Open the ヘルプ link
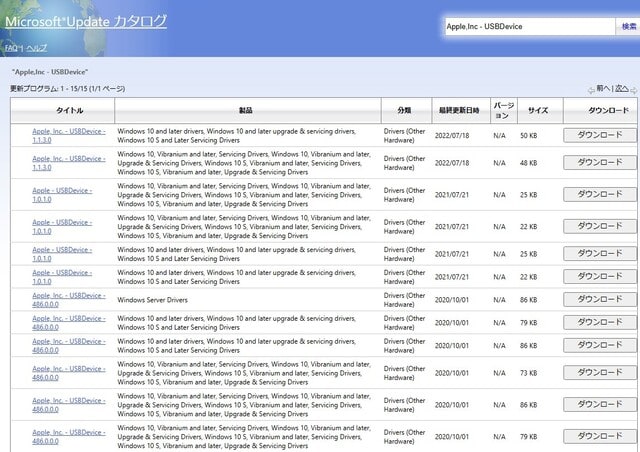This screenshot has height=452, width=640. (37, 48)
